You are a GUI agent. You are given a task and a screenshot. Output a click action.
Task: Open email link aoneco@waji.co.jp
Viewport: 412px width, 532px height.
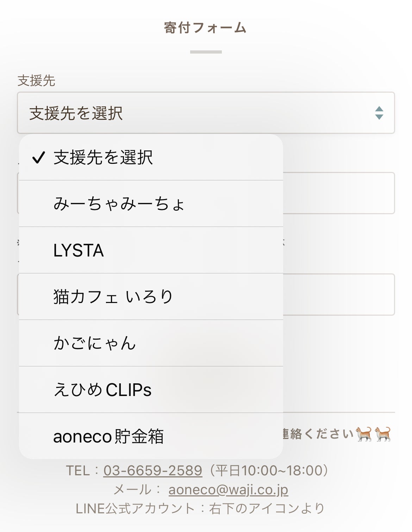click(228, 490)
